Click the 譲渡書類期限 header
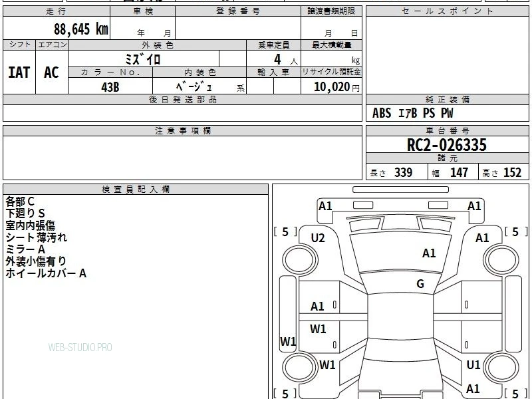This screenshot has width=532, height=399. coord(331,11)
